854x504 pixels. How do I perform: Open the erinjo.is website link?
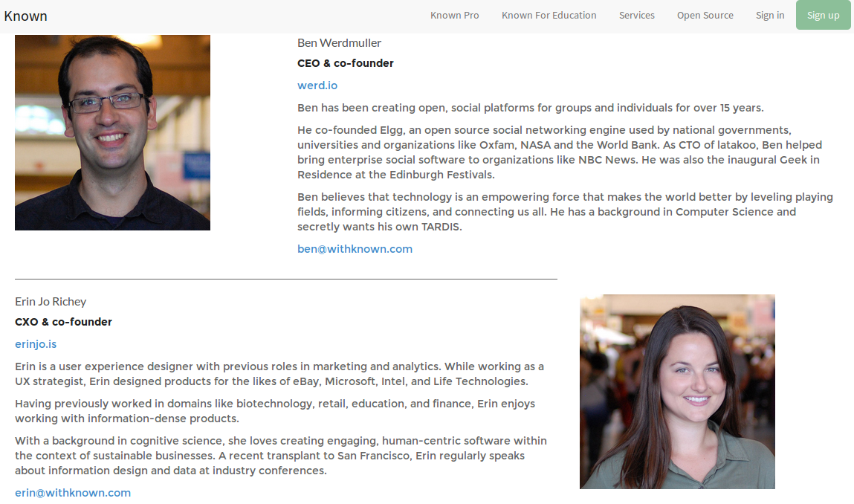coord(36,344)
